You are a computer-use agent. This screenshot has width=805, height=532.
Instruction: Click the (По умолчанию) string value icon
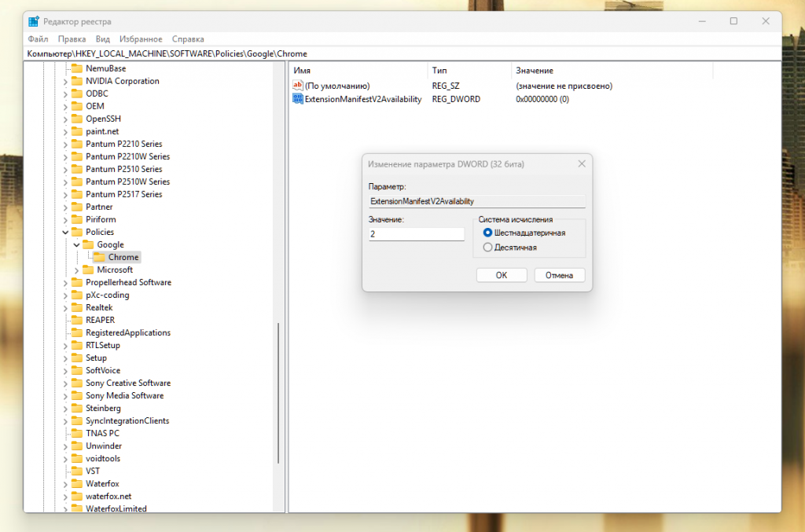pos(298,85)
